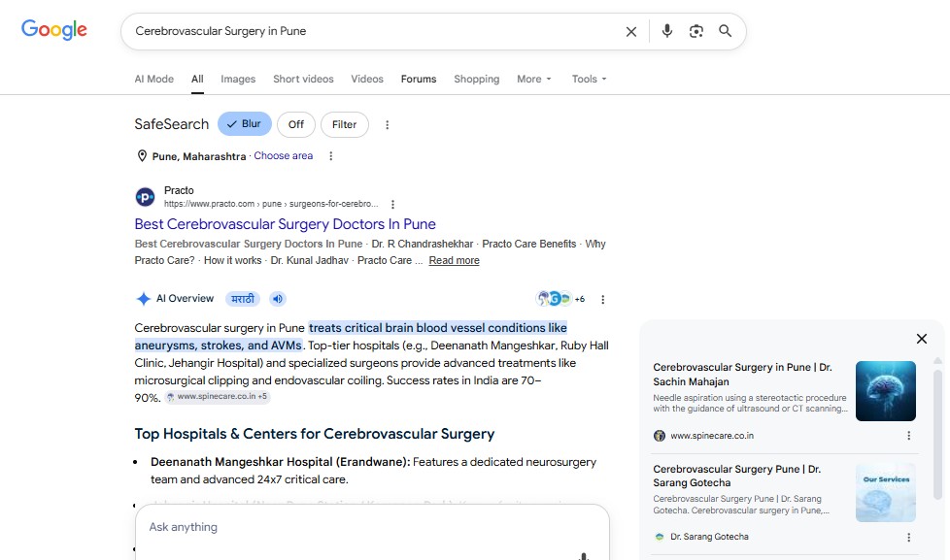Select SafeSearch Blur option

(244, 124)
